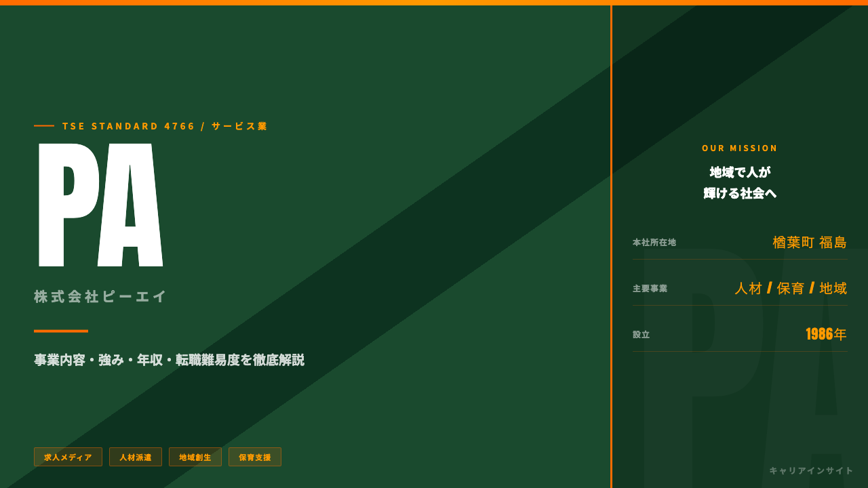This screenshot has width=868, height=488.
Task: Click the orange top border bar
Action: coord(434,3)
